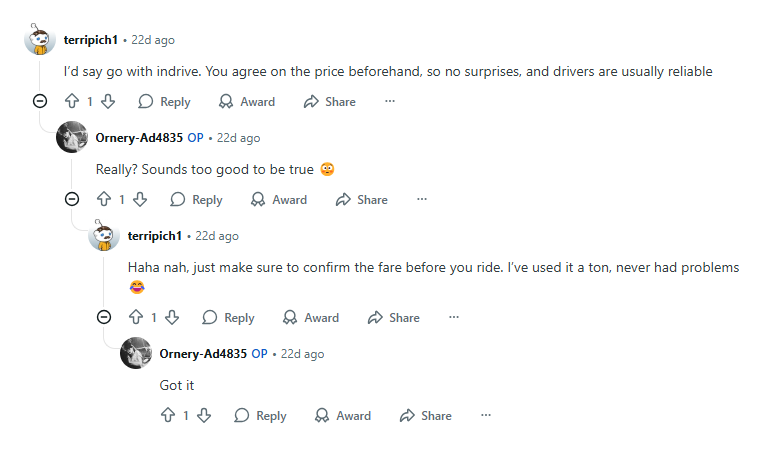767x450 pixels.
Task: Open terripich1's profile from top comment username
Action: [x=90, y=40]
